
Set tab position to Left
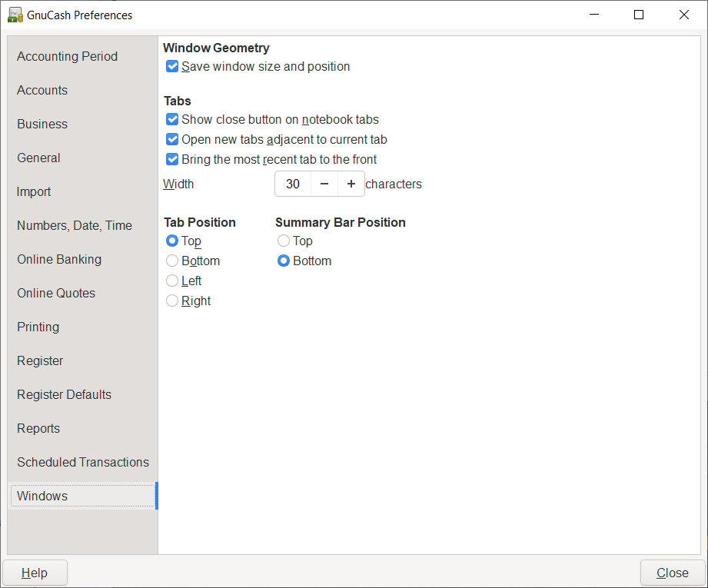pos(172,281)
